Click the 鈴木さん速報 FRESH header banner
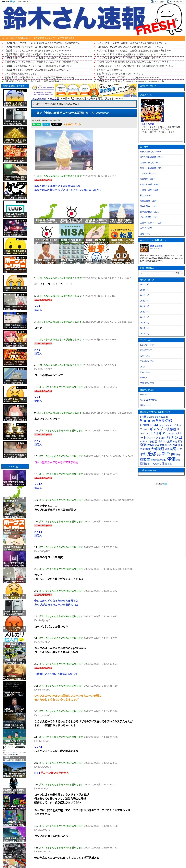Screen dimensions: 186x868 (93, 20)
